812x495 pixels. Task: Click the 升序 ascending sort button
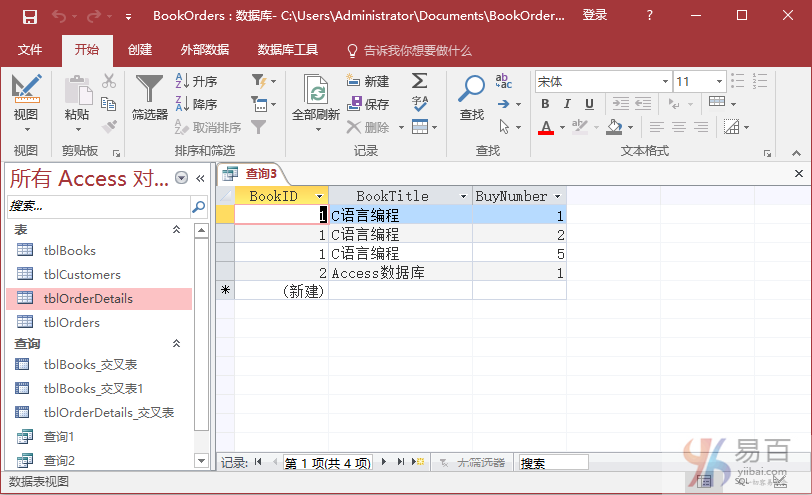[x=196, y=81]
